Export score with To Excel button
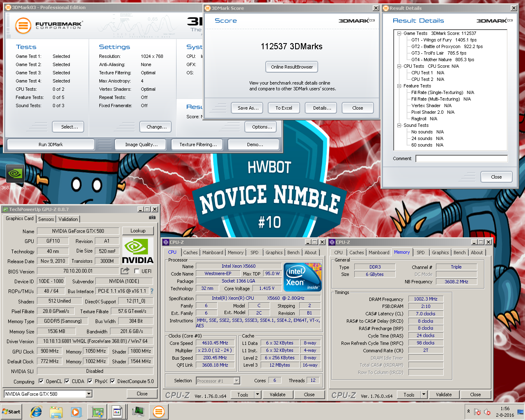The width and height of the screenshot is (525, 420). click(x=284, y=108)
